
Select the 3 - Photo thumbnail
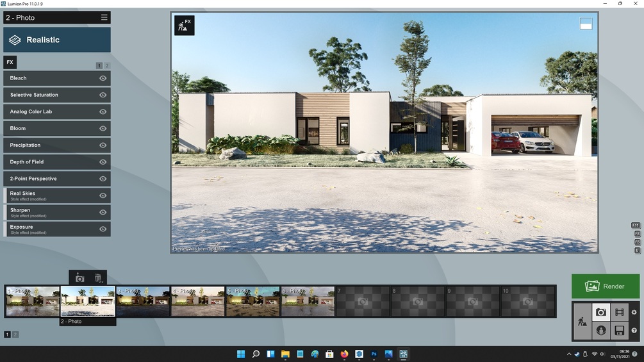coord(143,301)
